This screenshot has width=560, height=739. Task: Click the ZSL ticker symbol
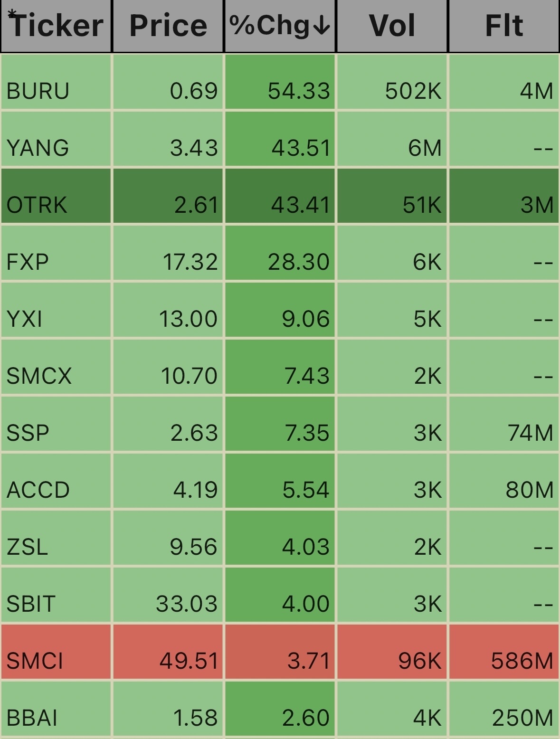(27, 547)
